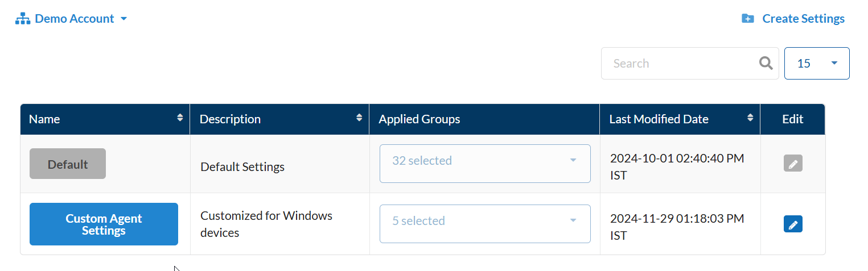Click the Edit column header
868x271 pixels.
tap(792, 119)
